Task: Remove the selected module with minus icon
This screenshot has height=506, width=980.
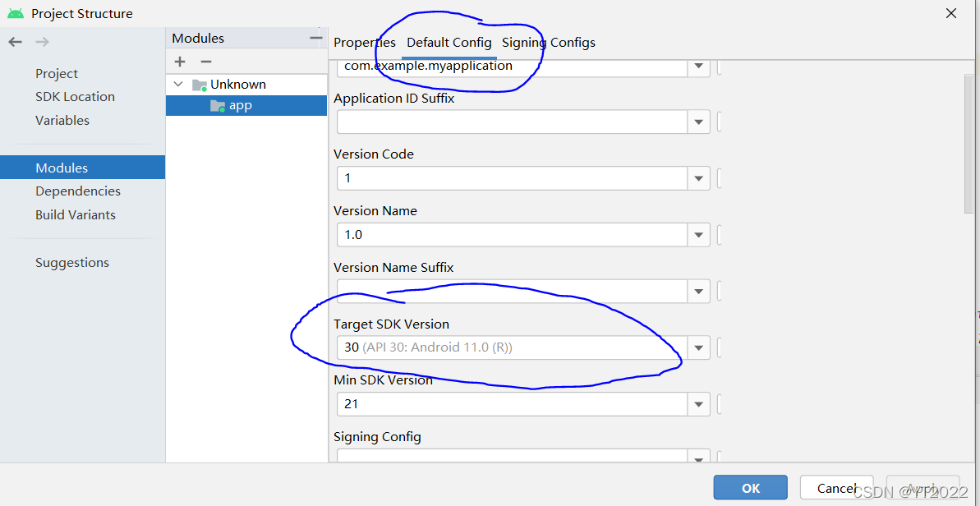Action: (x=206, y=62)
